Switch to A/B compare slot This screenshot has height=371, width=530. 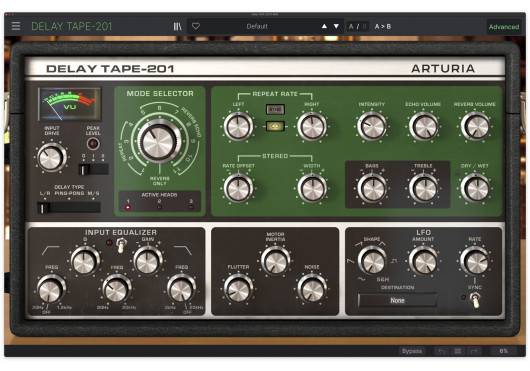tap(358, 26)
